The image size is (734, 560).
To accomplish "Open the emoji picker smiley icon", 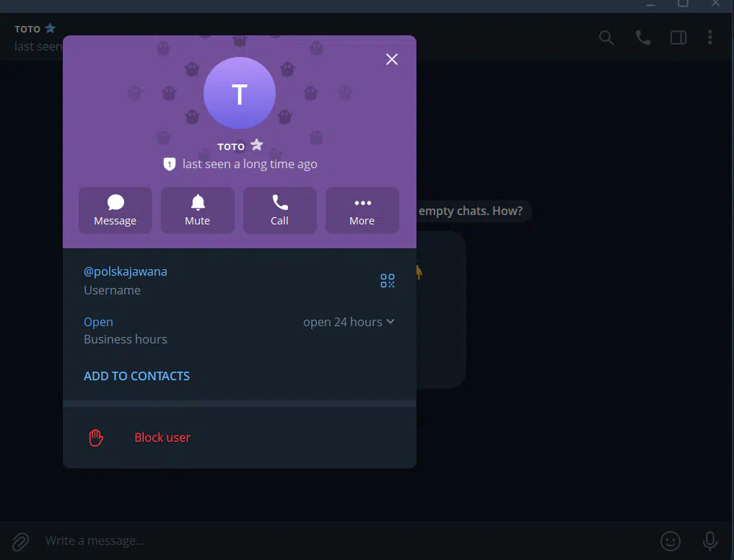I will click(x=670, y=541).
